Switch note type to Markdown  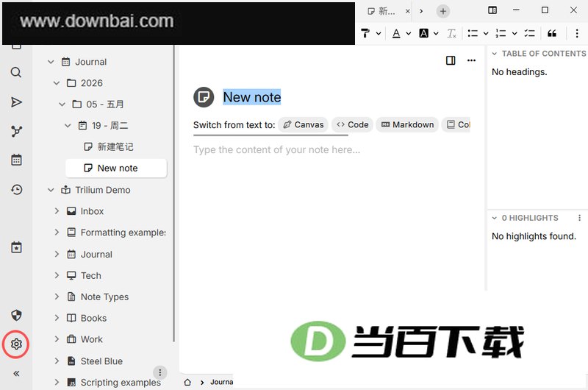[407, 124]
